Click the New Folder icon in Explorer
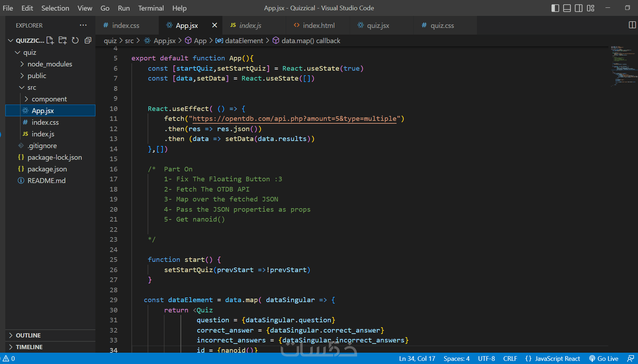638x364 pixels. (63, 41)
